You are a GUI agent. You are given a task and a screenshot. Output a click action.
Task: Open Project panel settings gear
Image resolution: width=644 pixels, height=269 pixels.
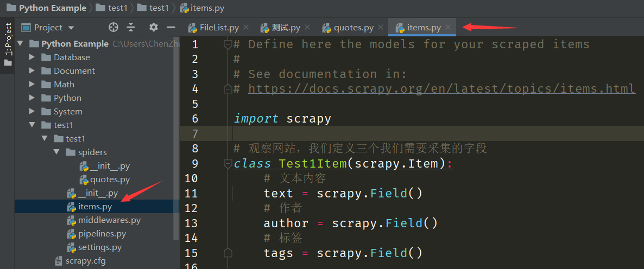click(154, 27)
